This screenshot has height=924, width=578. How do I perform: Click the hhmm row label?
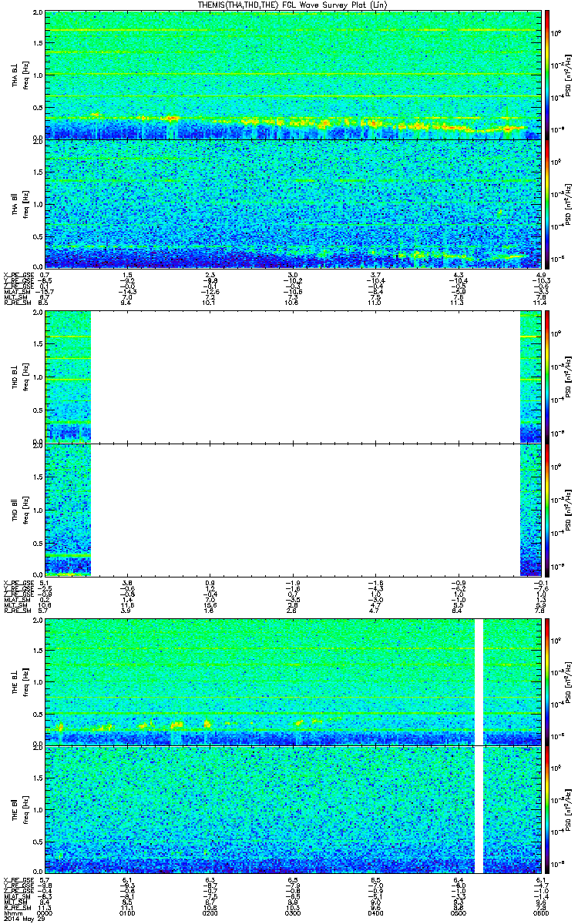click(x=12, y=912)
